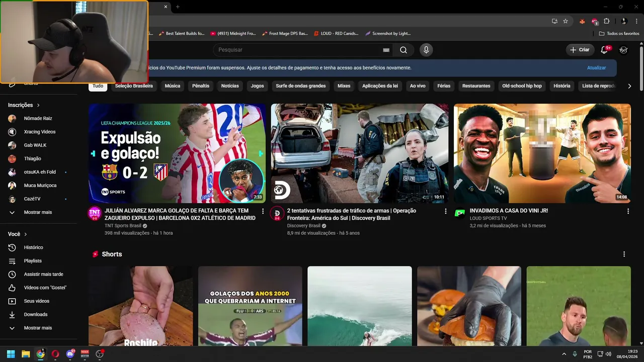The image size is (644, 362).
Task: Select Surfe de ondas grandes chip
Action: coord(301,86)
